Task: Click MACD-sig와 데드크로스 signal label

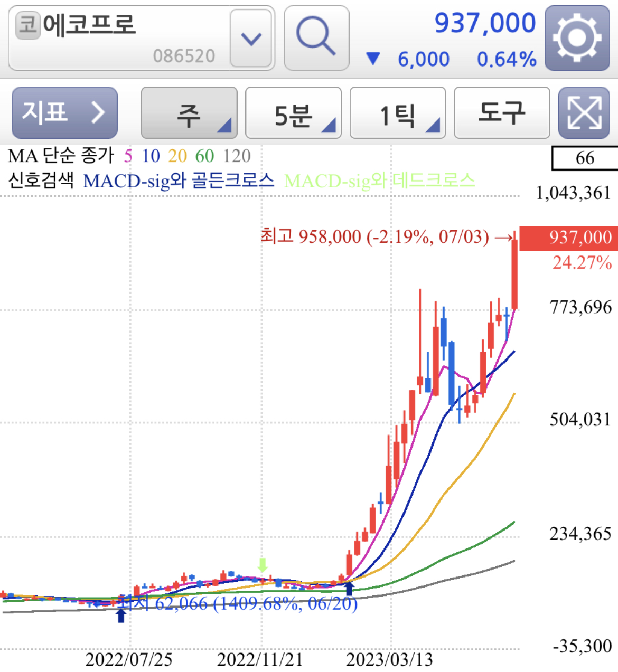Action: click(379, 181)
